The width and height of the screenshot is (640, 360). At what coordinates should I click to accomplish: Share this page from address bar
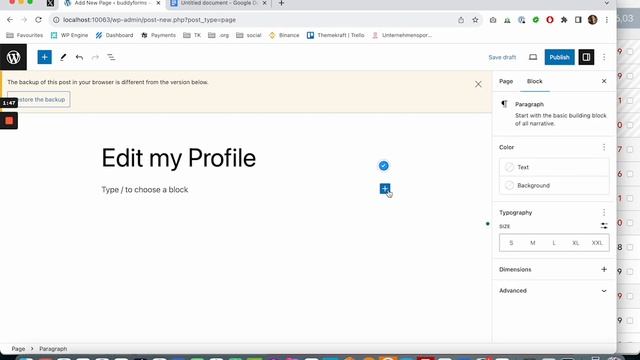tap(461, 20)
